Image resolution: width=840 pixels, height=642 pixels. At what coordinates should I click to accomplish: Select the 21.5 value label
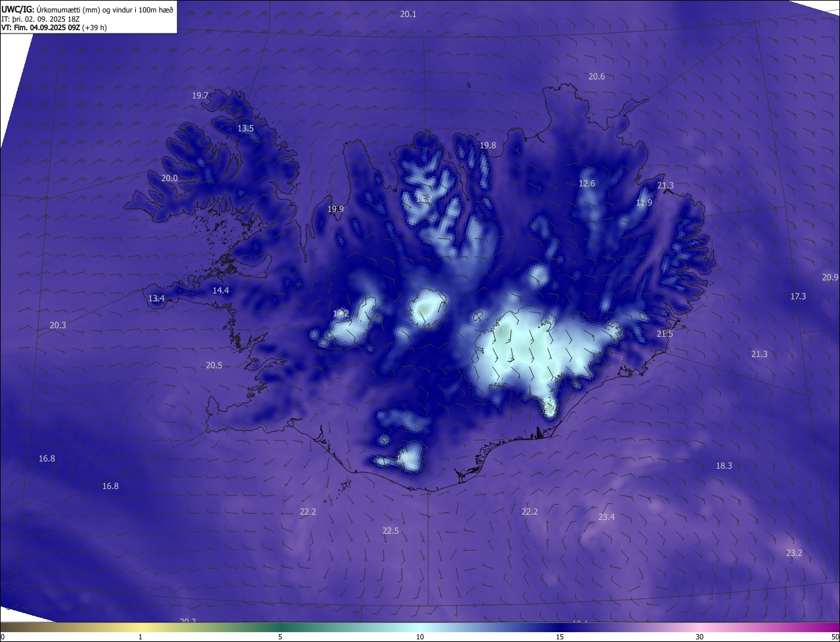point(665,334)
